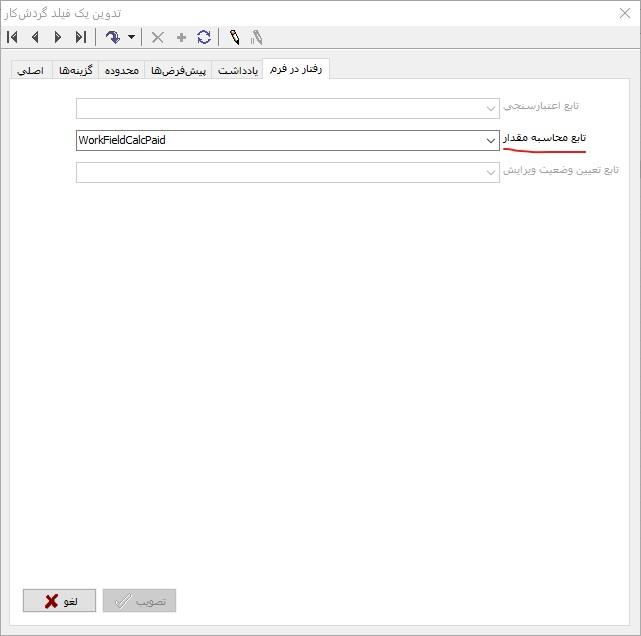This screenshot has height=636, width=641.
Task: Expand the تابع اعتبارسنجی dropdown
Action: click(490, 108)
